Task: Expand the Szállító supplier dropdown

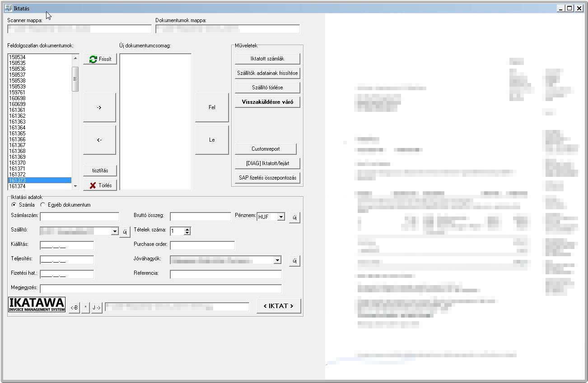Action: [x=114, y=231]
